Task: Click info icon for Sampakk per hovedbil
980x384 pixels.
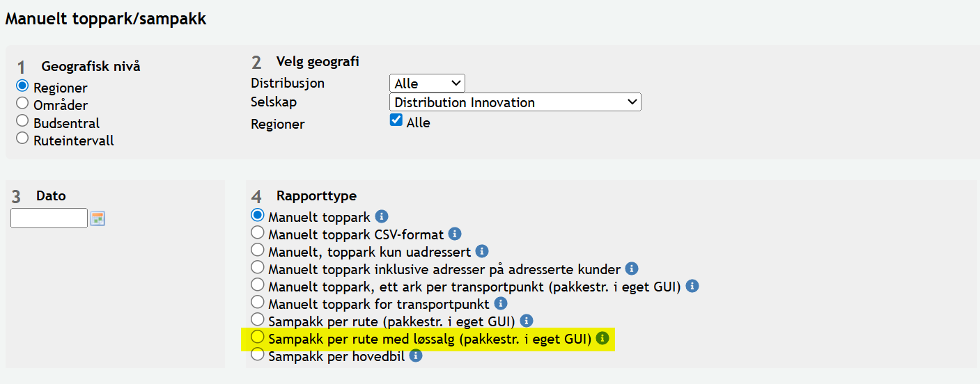Action: click(x=416, y=355)
